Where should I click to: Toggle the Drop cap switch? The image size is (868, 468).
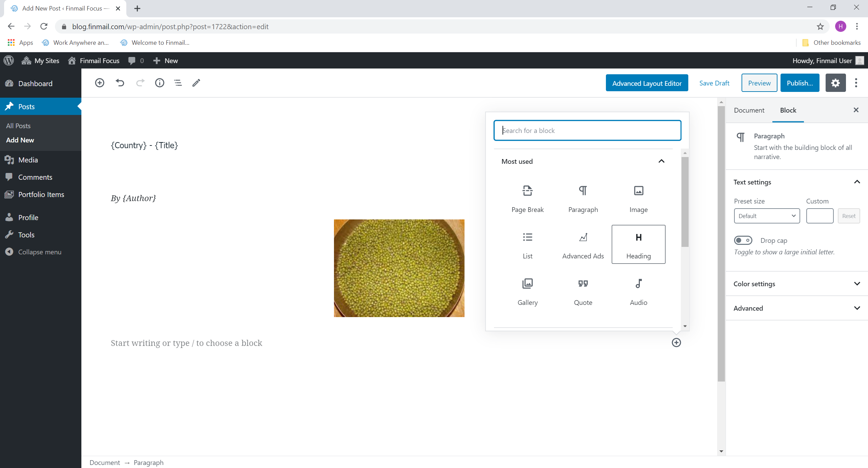coord(743,240)
